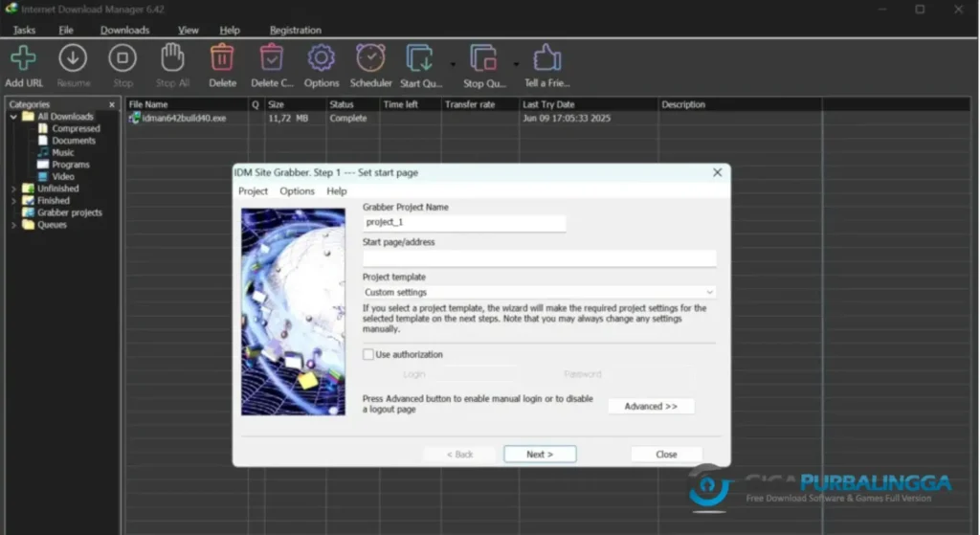Select the Programs category
This screenshot has height=535, width=980.
[x=71, y=165]
